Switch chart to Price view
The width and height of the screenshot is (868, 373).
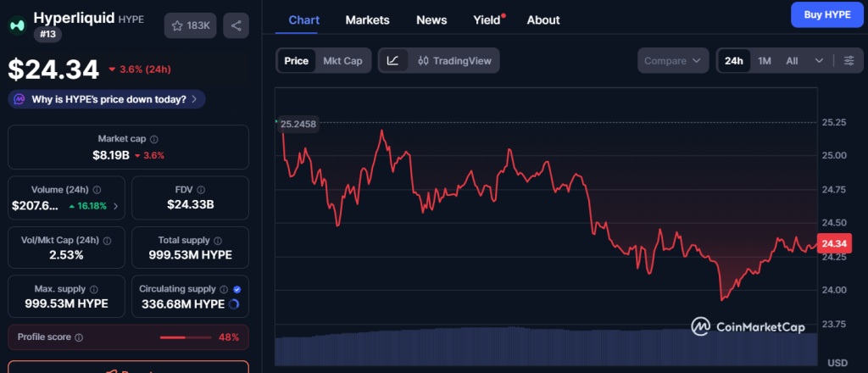coord(297,61)
